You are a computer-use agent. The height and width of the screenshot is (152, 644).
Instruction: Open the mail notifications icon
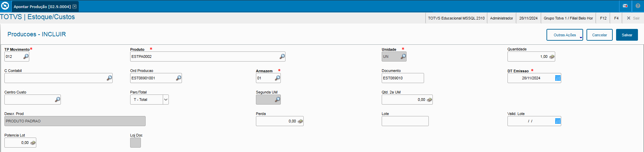[625, 6]
